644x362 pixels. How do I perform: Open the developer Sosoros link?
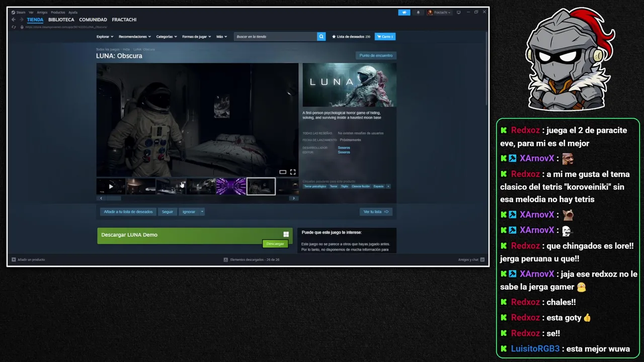coord(344,148)
